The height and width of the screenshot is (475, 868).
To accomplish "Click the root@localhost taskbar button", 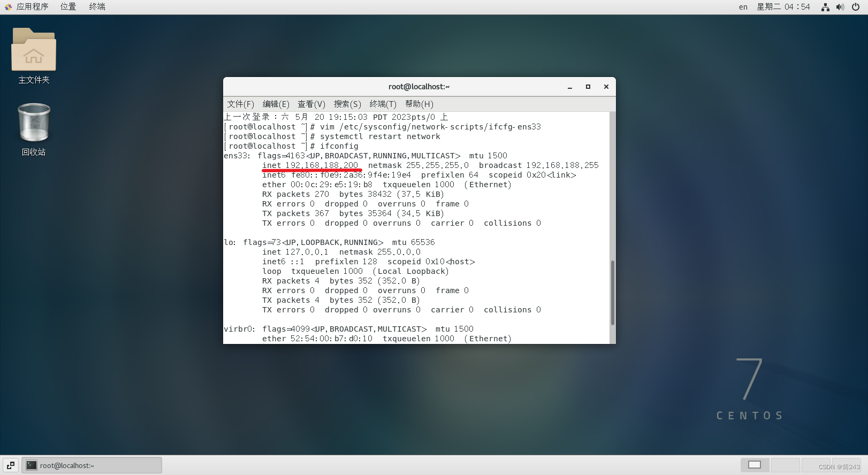I will (92, 465).
